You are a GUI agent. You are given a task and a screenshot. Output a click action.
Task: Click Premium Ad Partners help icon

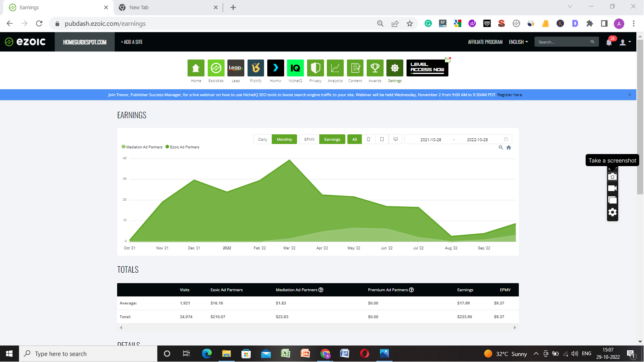point(411,290)
